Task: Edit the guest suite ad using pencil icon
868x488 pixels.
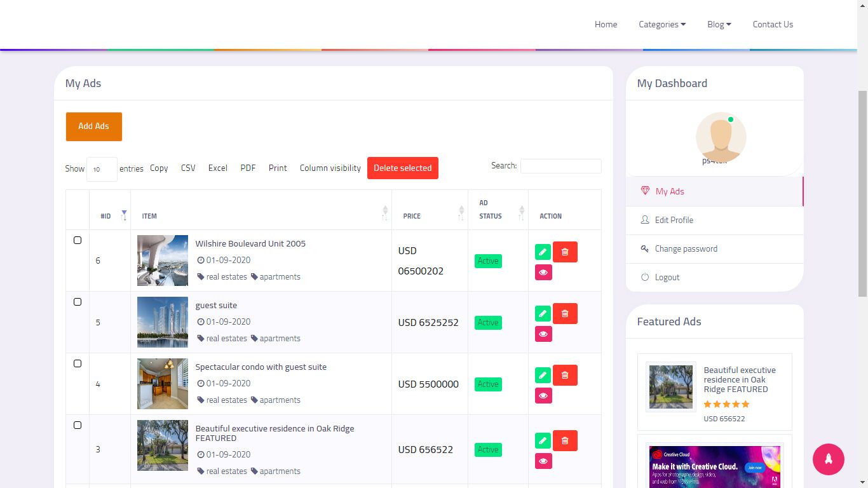Action: [543, 313]
